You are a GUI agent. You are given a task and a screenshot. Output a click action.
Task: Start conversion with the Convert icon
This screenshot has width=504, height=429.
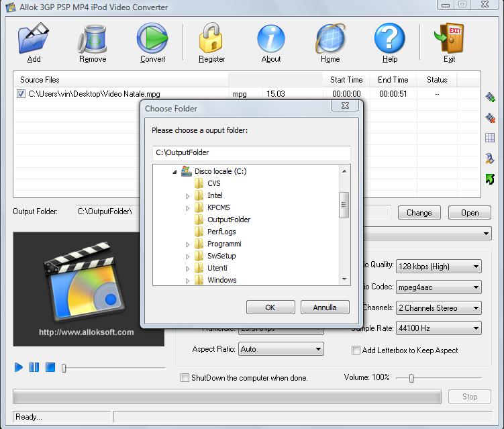(x=152, y=38)
